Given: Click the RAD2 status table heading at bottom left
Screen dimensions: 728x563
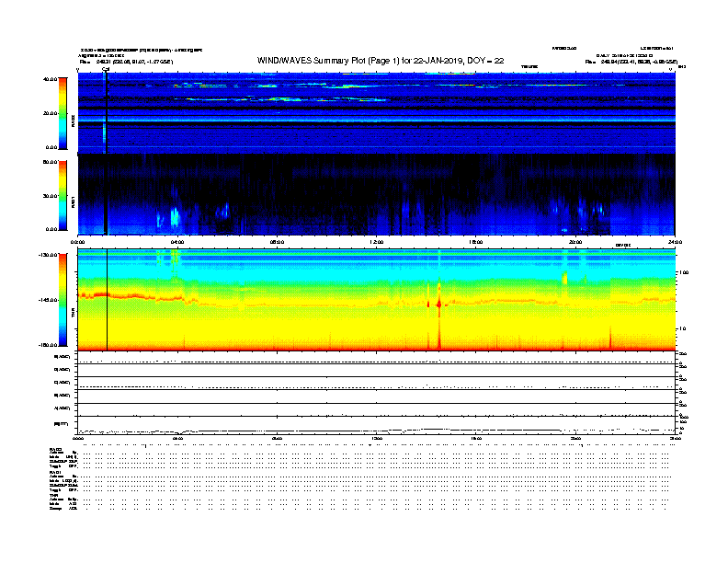Looking at the screenshot, I should click(56, 450).
